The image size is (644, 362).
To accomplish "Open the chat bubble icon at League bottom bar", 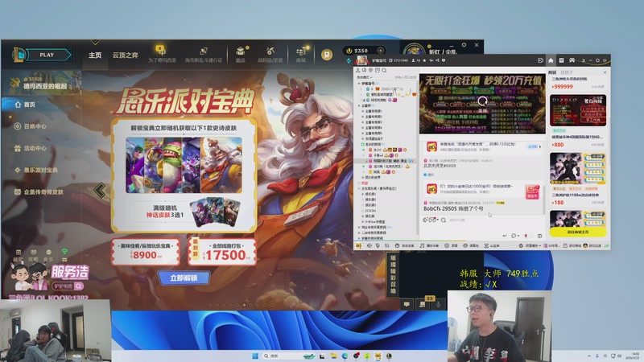I will click(x=407, y=304).
